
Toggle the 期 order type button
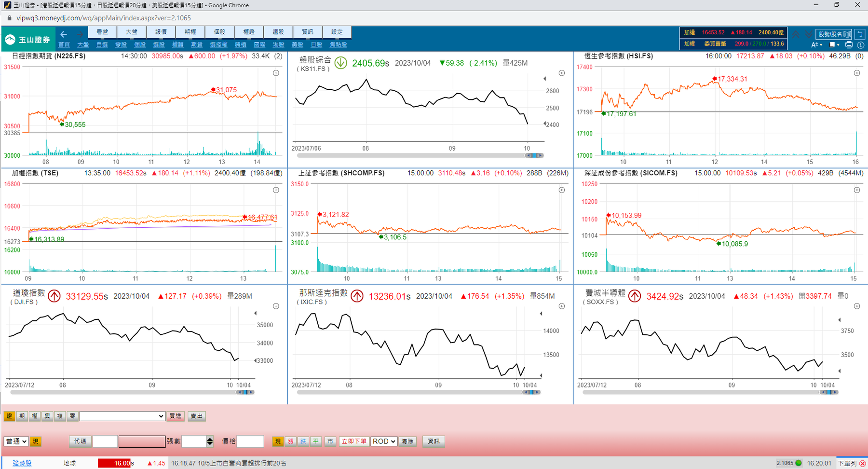click(22, 416)
